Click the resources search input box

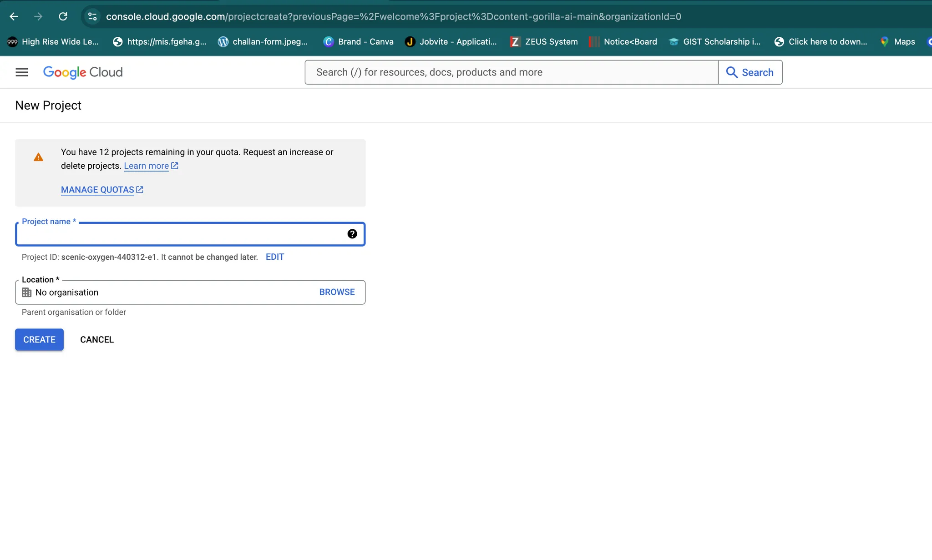click(x=511, y=72)
